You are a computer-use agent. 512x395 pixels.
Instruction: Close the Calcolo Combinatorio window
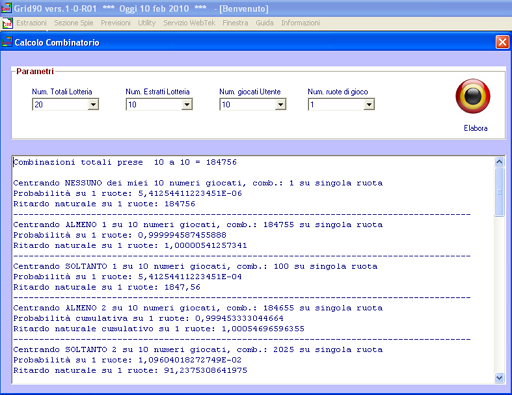502,42
